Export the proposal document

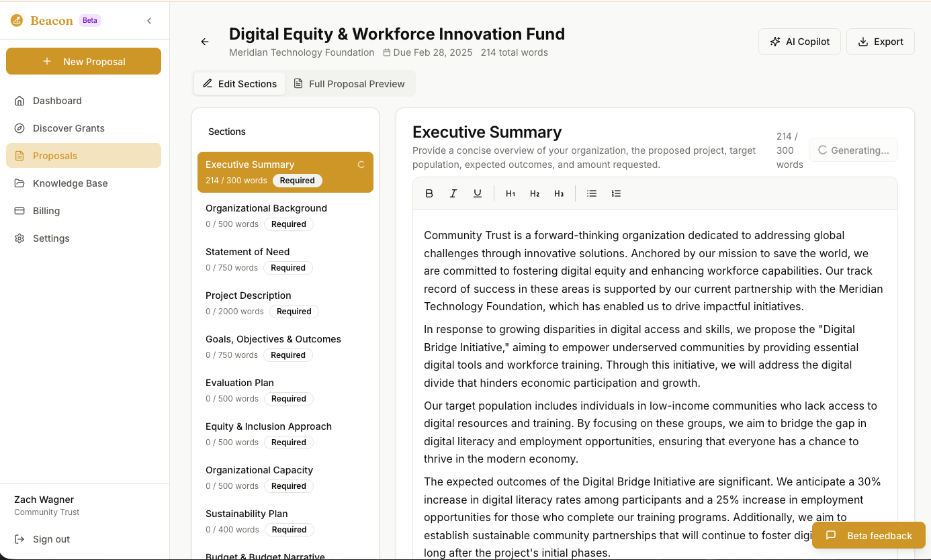(880, 41)
